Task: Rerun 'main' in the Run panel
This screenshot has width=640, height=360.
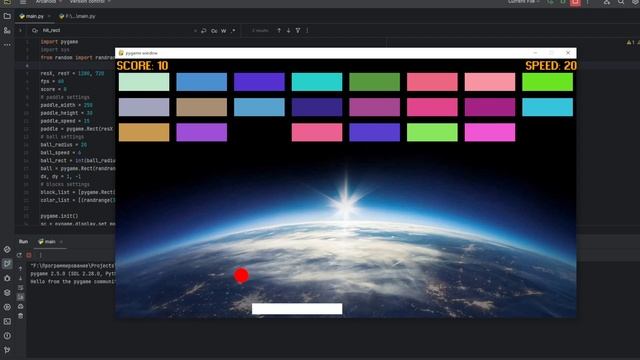Action: tap(19, 255)
